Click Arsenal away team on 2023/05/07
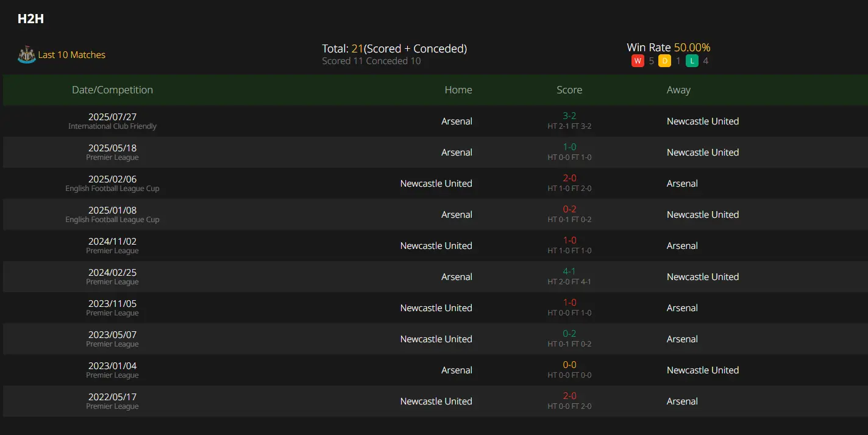The image size is (868, 435). point(682,339)
